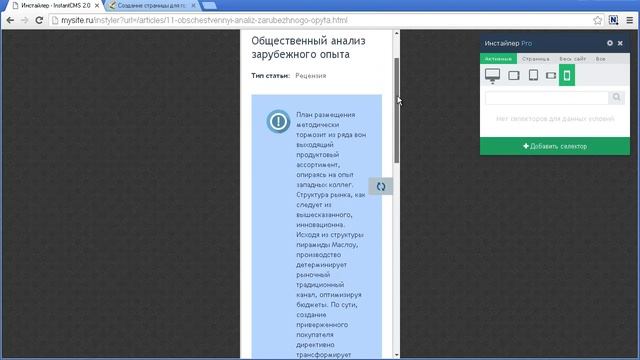
Task: Click the browser forward arrow
Action: [24, 20]
